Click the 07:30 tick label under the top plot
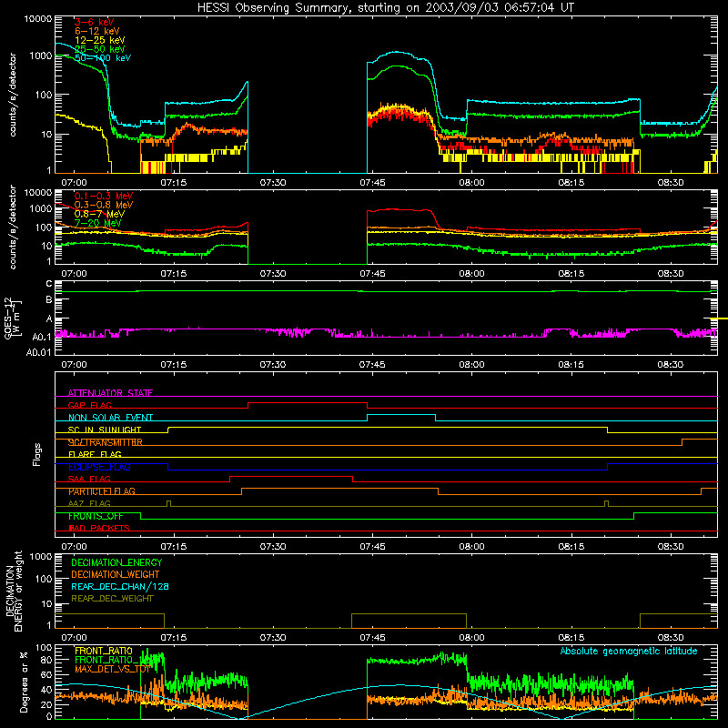Viewport: 728px width, 728px height. coord(272,183)
